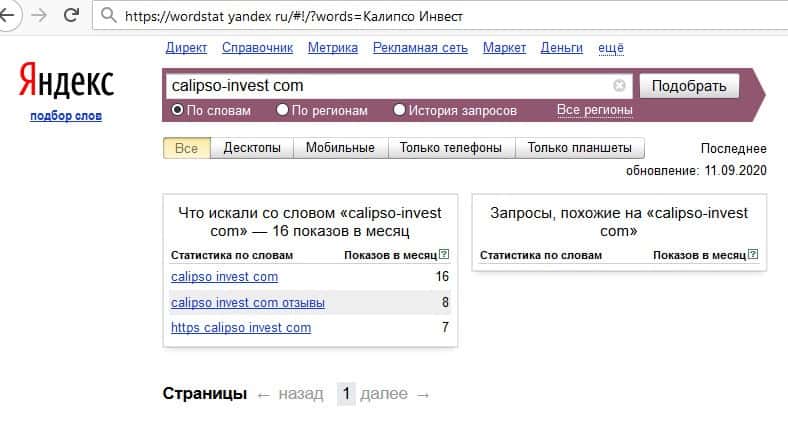
Task: Click the keyword search input field
Action: 390,86
